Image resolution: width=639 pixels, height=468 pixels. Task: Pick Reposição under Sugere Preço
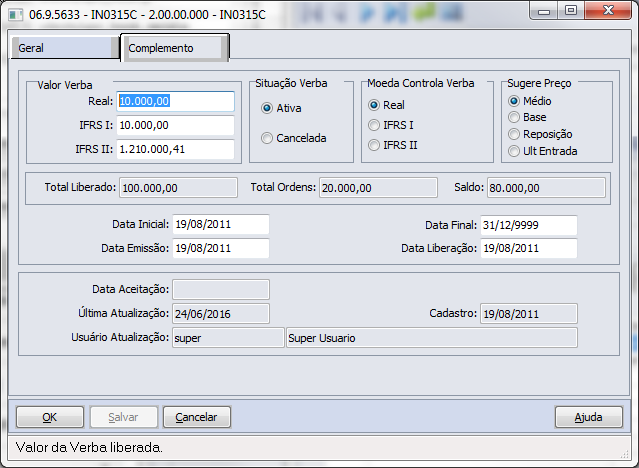[540, 134]
